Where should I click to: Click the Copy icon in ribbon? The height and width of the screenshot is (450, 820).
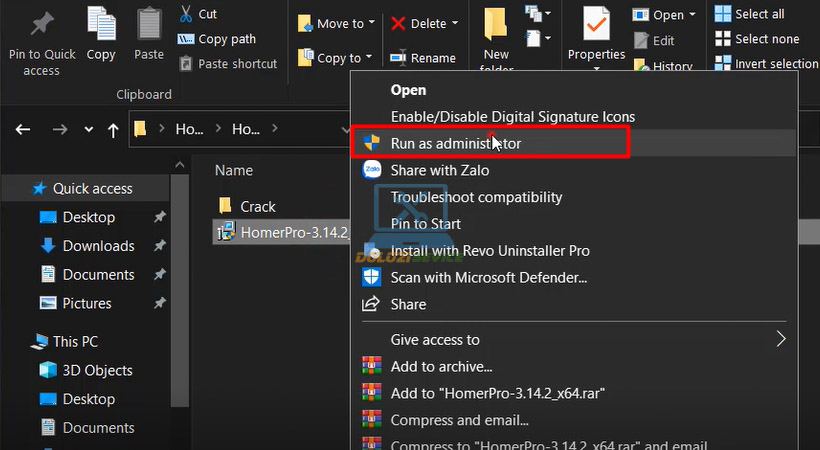point(101,22)
